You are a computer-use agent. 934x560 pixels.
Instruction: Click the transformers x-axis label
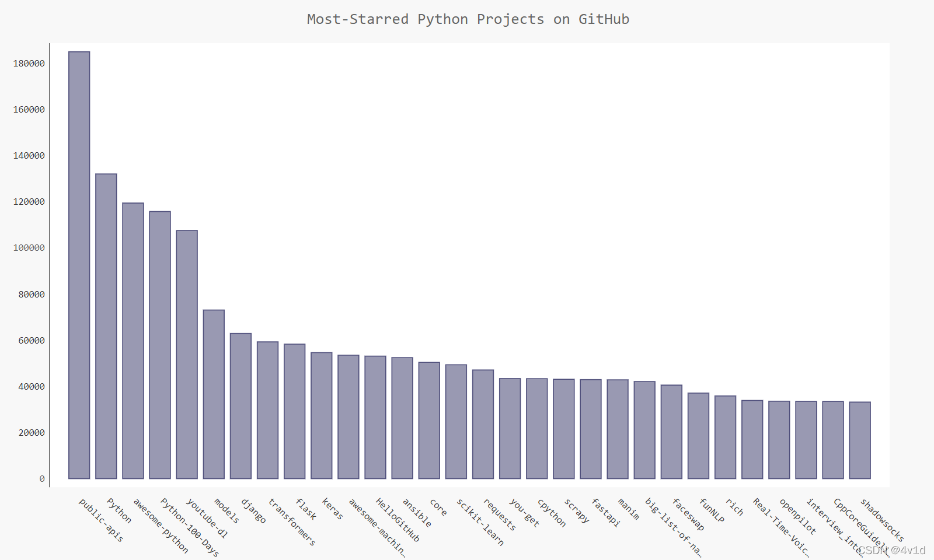click(x=292, y=522)
